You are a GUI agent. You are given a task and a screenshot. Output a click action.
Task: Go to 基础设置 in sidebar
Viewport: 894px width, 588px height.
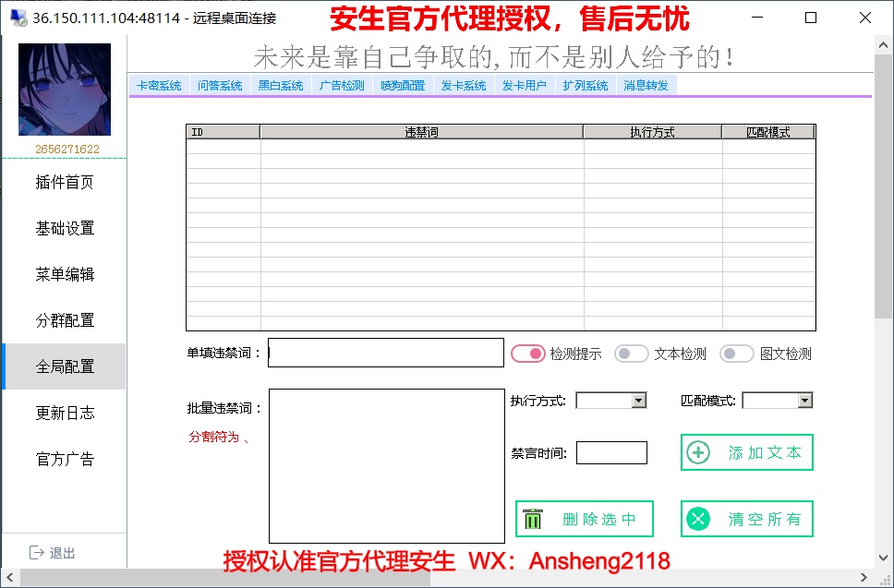[65, 228]
